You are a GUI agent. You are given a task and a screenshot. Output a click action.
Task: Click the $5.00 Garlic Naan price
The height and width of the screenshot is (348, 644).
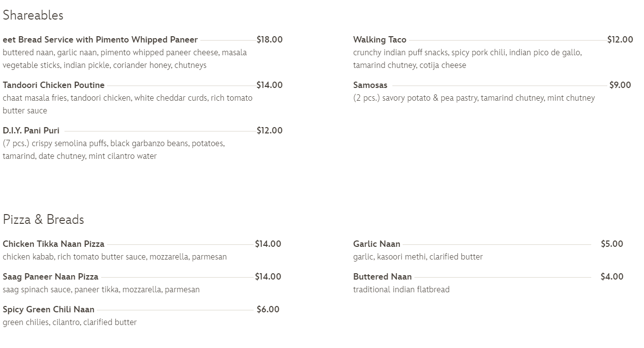(612, 244)
